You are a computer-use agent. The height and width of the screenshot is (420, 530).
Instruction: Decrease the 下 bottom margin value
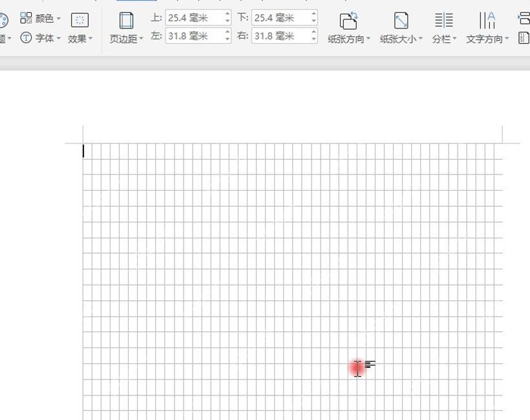pyautogui.click(x=313, y=21)
